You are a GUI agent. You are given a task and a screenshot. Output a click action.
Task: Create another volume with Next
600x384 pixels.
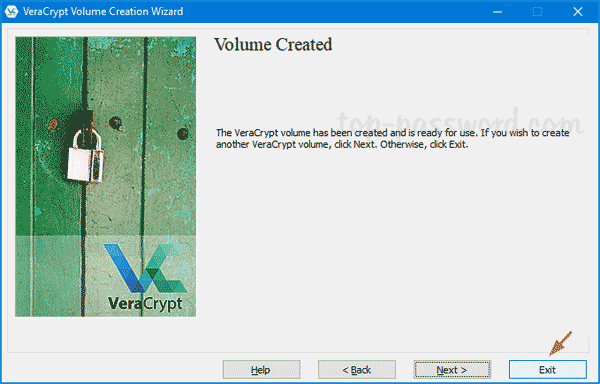(452, 370)
